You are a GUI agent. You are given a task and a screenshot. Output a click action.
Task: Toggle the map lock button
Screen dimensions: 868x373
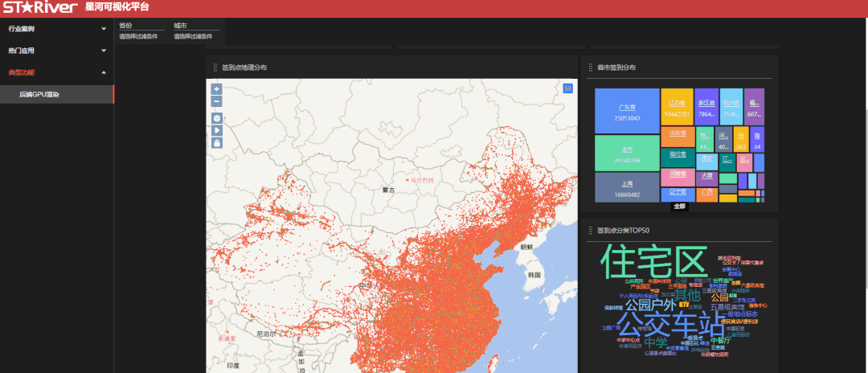(216, 142)
